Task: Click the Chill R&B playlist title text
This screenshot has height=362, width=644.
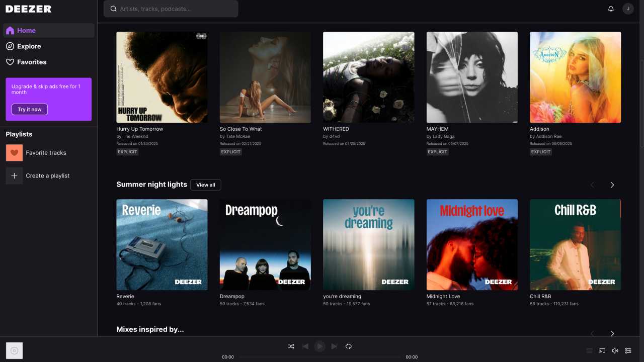Action: pos(540,296)
